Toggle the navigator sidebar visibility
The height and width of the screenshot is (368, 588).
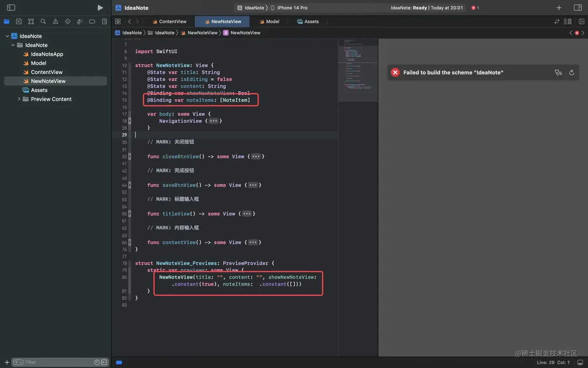click(11, 8)
